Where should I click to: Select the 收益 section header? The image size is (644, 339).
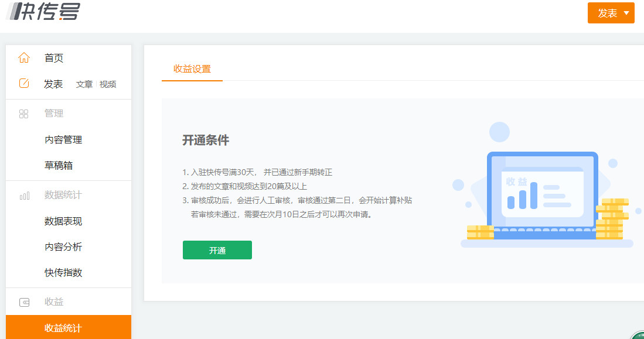54,302
